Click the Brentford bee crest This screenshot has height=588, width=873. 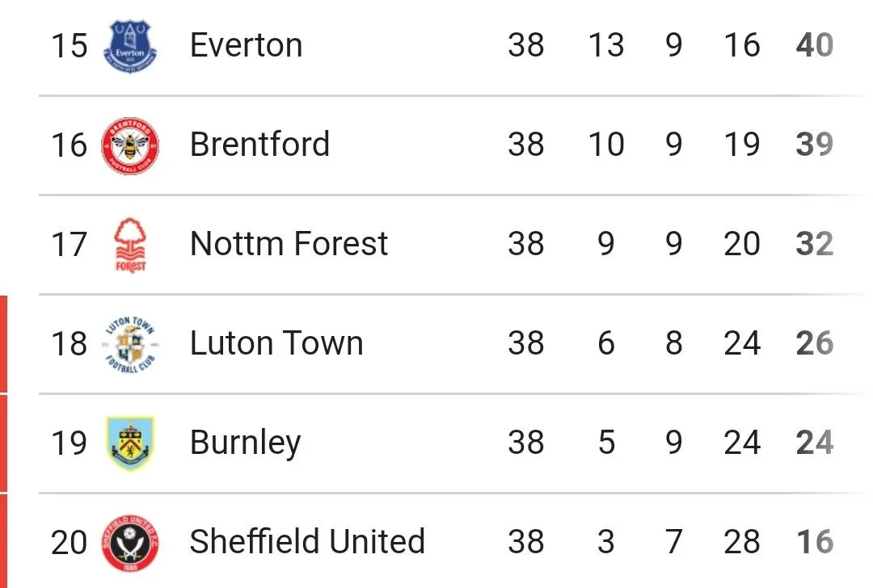[130, 145]
